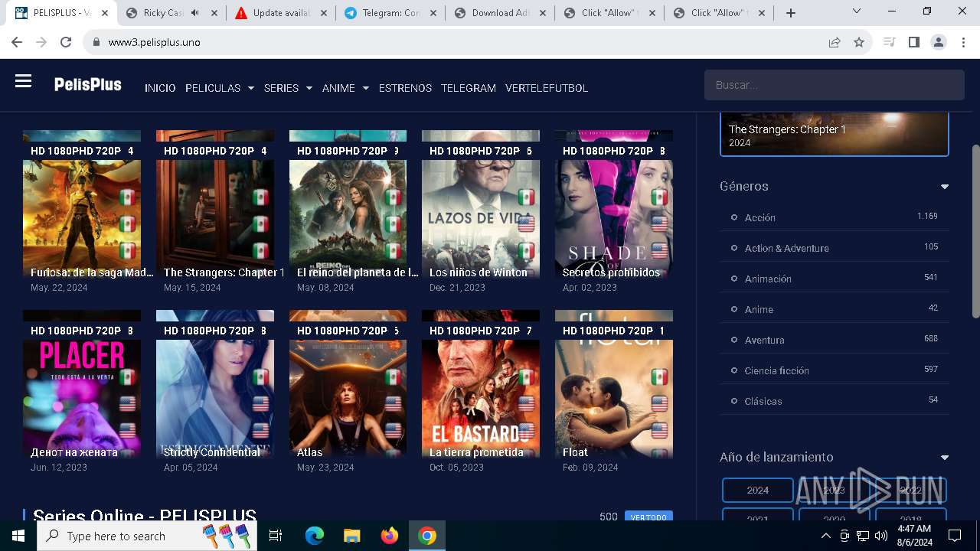Click the browser address bar
The width and height of the screenshot is (980, 551).
(459, 42)
